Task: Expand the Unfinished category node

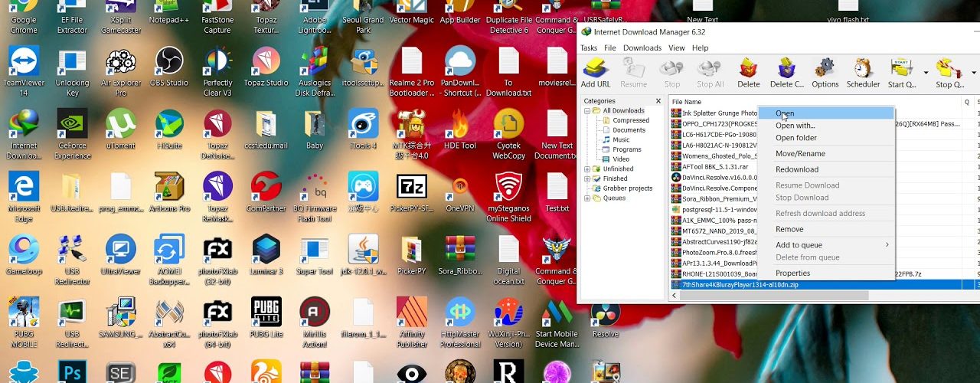Action: click(587, 169)
